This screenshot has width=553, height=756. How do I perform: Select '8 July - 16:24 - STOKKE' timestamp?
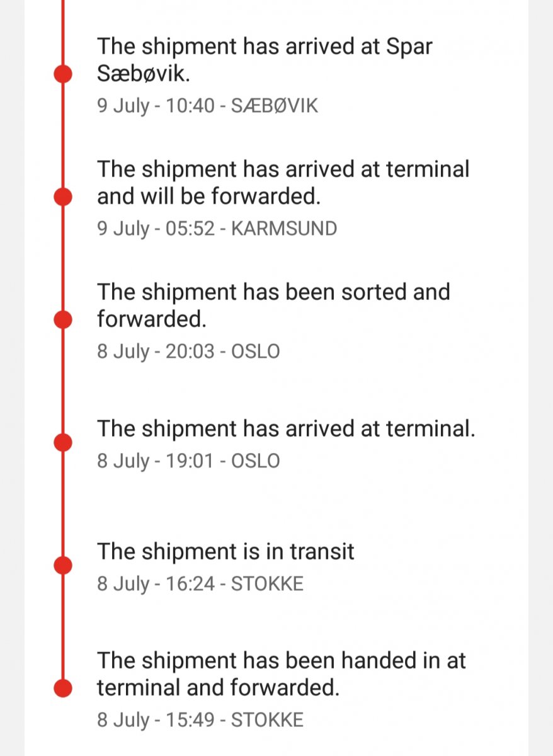200,583
